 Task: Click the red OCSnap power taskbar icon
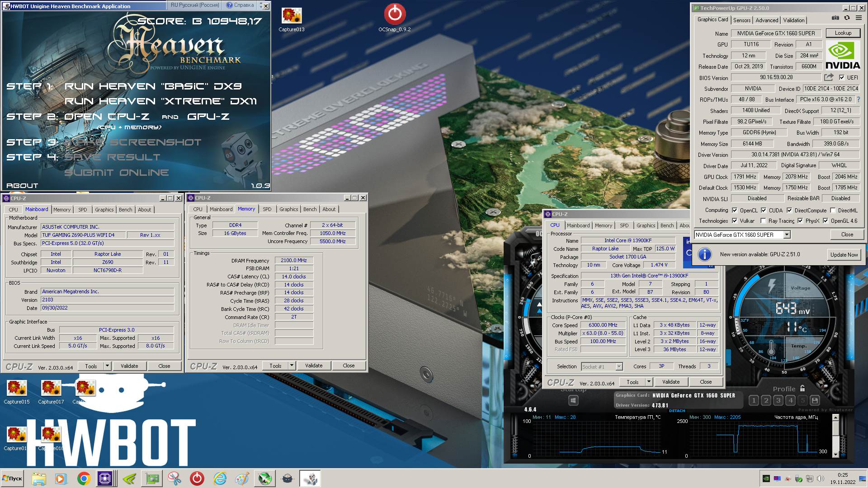pos(197,479)
